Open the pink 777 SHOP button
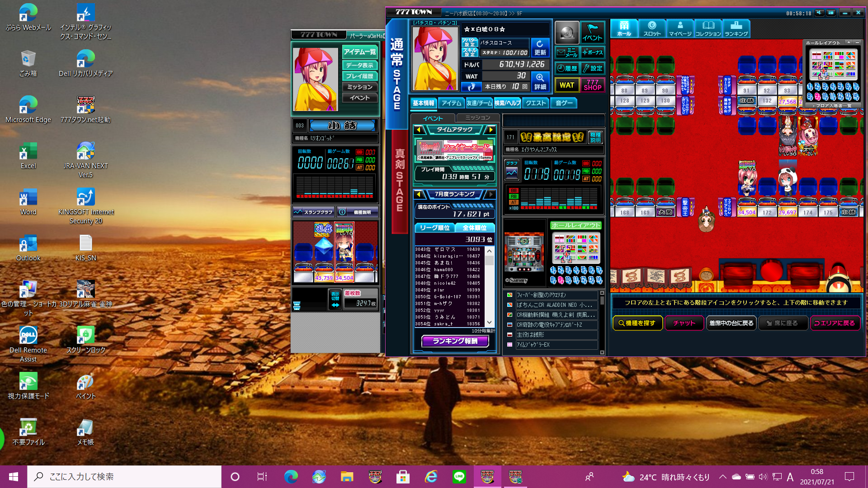 click(593, 85)
